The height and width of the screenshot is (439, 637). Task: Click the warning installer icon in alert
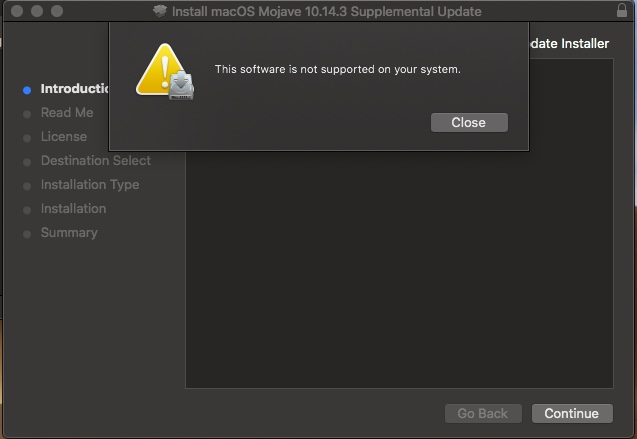click(x=165, y=71)
